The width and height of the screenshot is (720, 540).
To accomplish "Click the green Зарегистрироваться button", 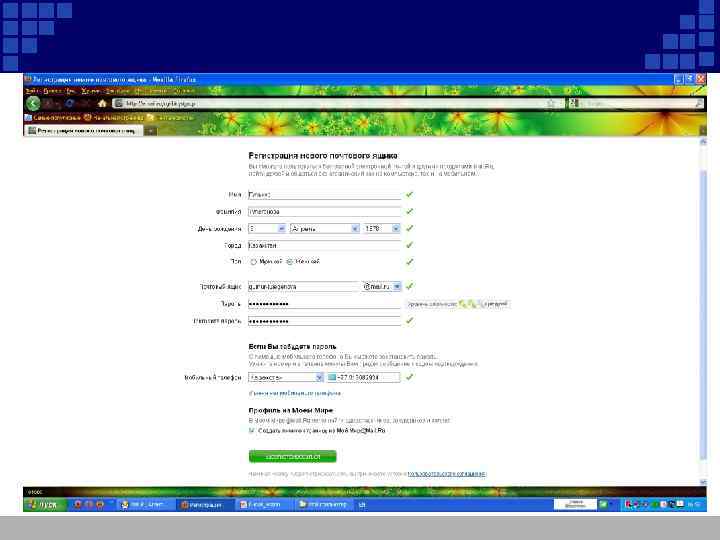I will click(292, 456).
